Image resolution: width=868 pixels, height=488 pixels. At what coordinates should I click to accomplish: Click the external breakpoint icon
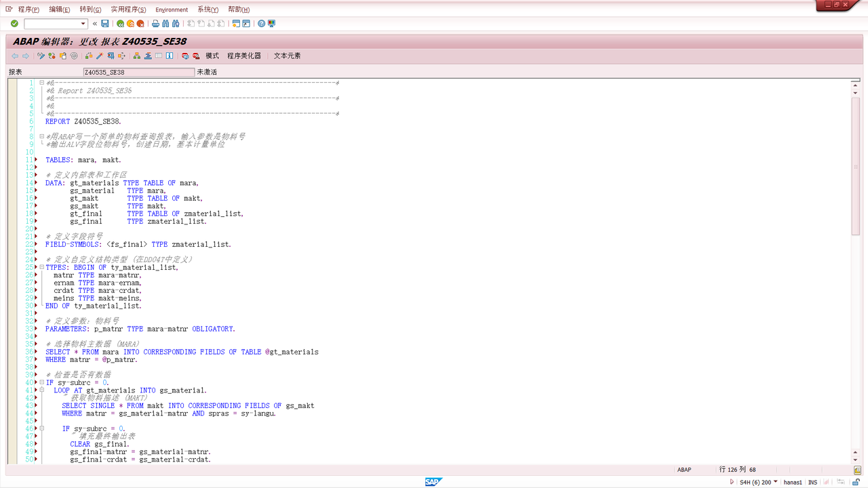pos(196,56)
